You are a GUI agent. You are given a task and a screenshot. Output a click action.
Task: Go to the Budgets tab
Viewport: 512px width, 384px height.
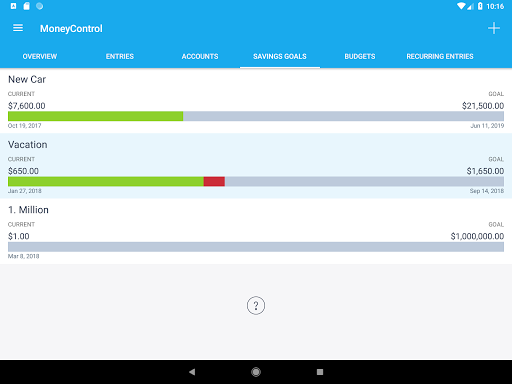pos(360,56)
